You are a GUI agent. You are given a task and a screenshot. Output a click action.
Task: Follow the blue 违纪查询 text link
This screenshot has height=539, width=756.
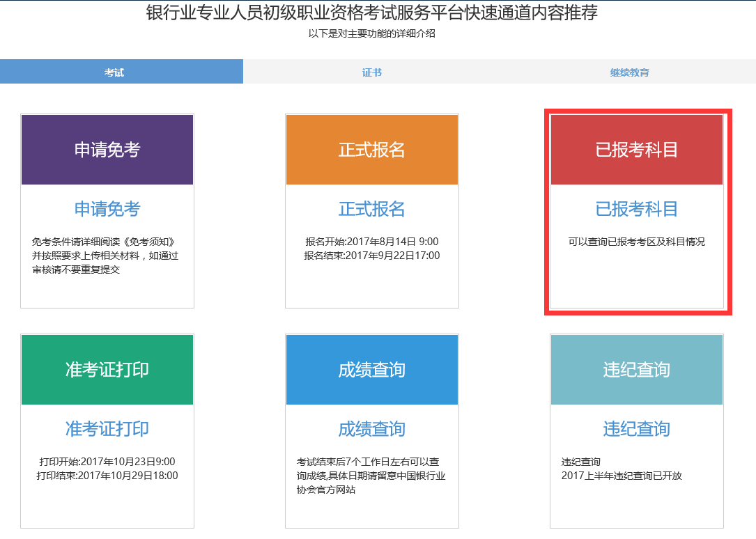point(636,429)
